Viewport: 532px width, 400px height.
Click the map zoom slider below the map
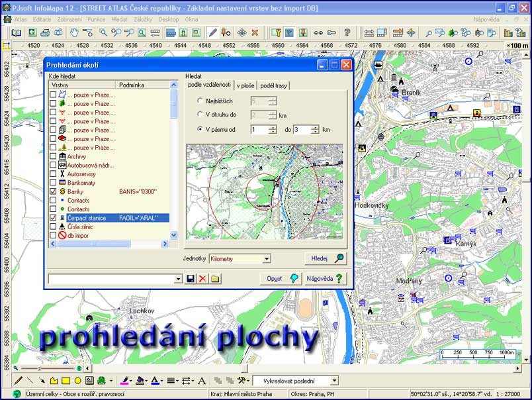tap(48, 368)
